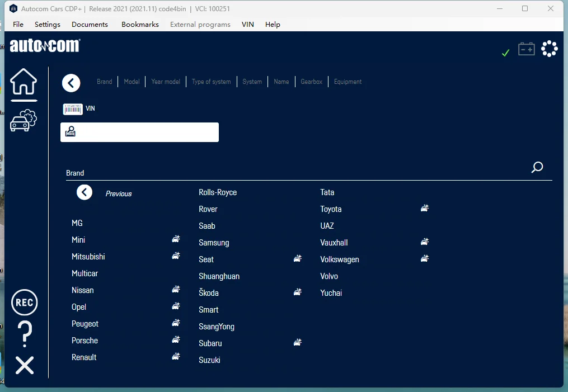This screenshot has height=392, width=568.
Task: Click the car icon next to Peugeot
Action: (176, 323)
